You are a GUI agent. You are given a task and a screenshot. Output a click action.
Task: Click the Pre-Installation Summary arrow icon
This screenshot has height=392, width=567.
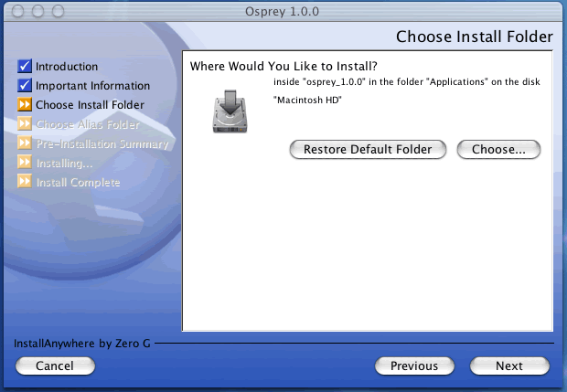(25, 144)
